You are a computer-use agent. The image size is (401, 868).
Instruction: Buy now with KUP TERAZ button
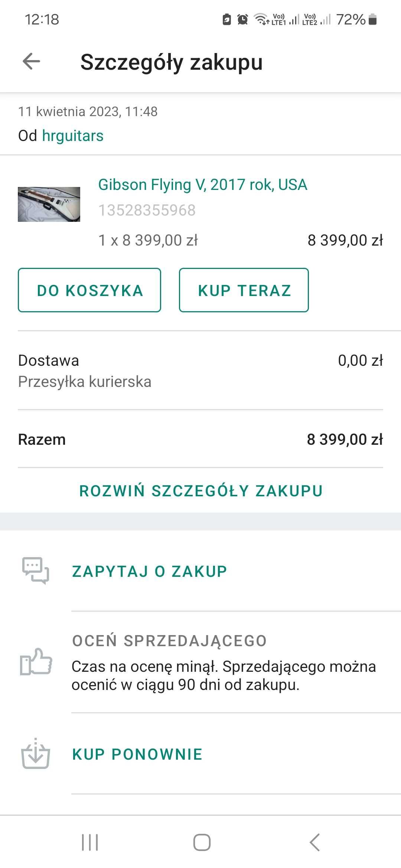point(244,290)
